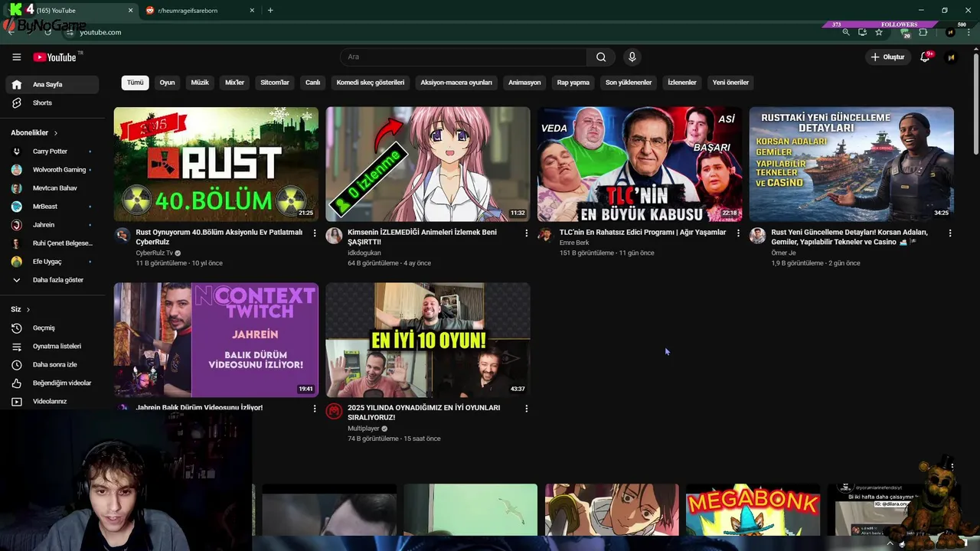This screenshot has width=980, height=551.
Task: Open MEGABONK shorts thumbnail
Action: click(x=753, y=510)
